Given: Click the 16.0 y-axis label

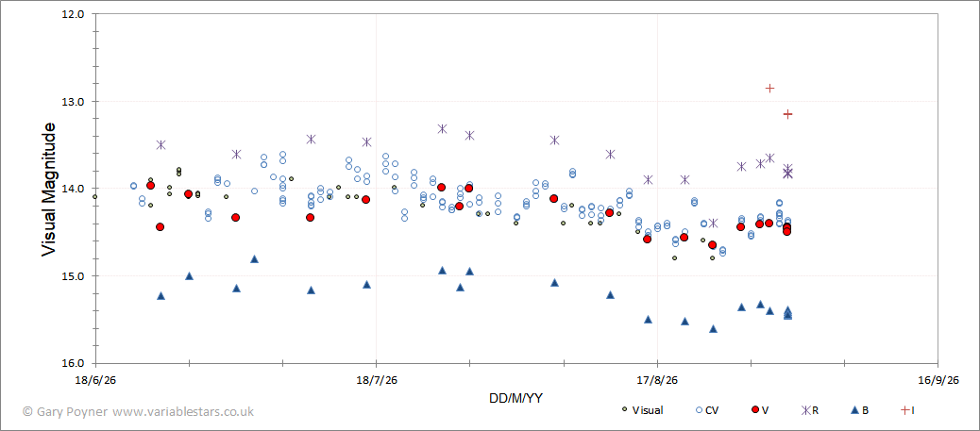Looking at the screenshot, I should (75, 363).
